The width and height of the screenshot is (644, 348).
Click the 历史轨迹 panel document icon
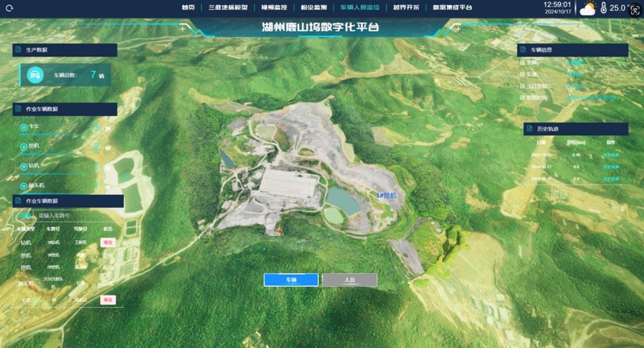(530, 129)
